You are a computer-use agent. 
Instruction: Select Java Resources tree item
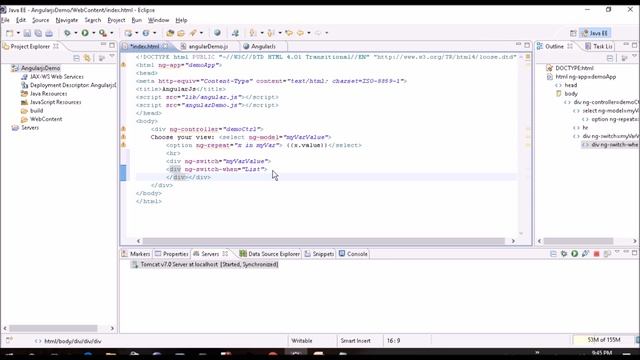tap(48, 94)
